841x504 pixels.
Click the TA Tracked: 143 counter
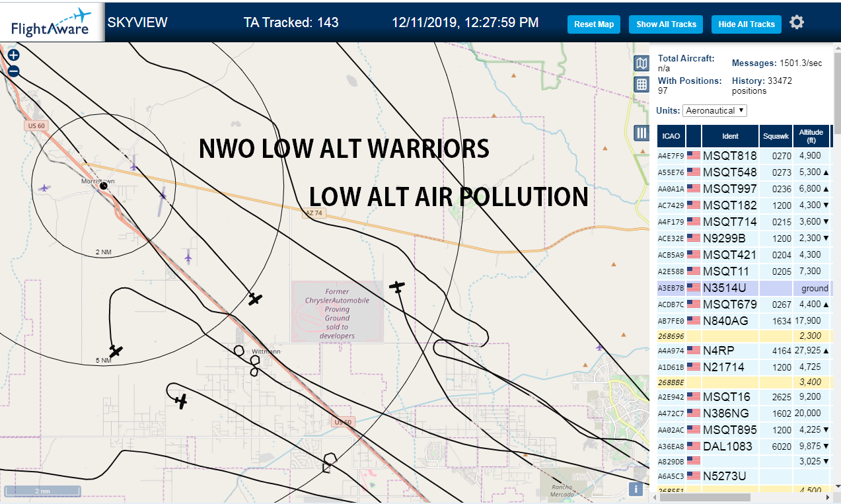[x=291, y=22]
